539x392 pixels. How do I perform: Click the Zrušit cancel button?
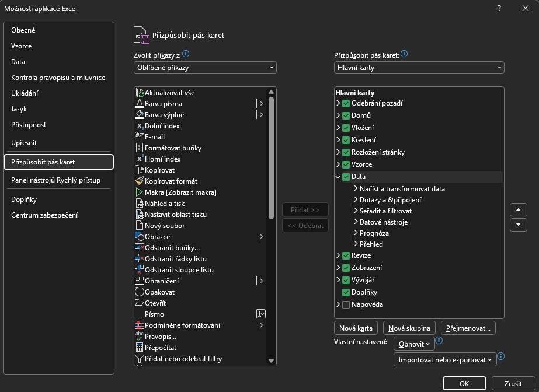[x=513, y=383]
